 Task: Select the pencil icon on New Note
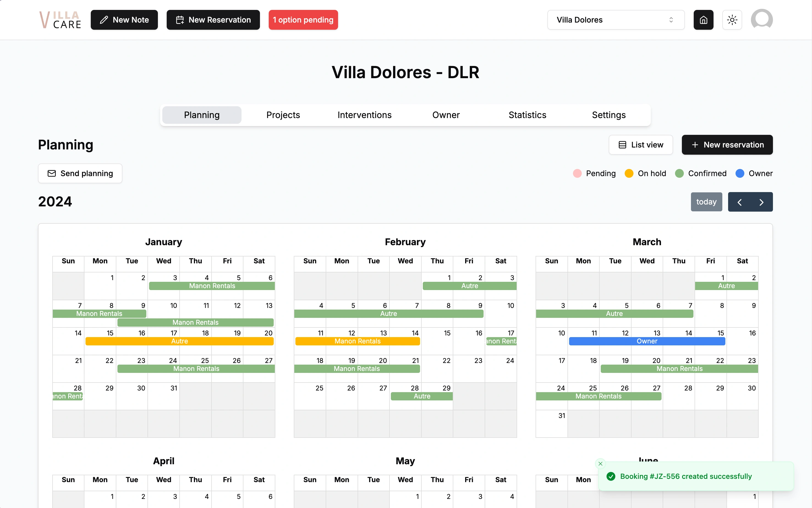104,20
